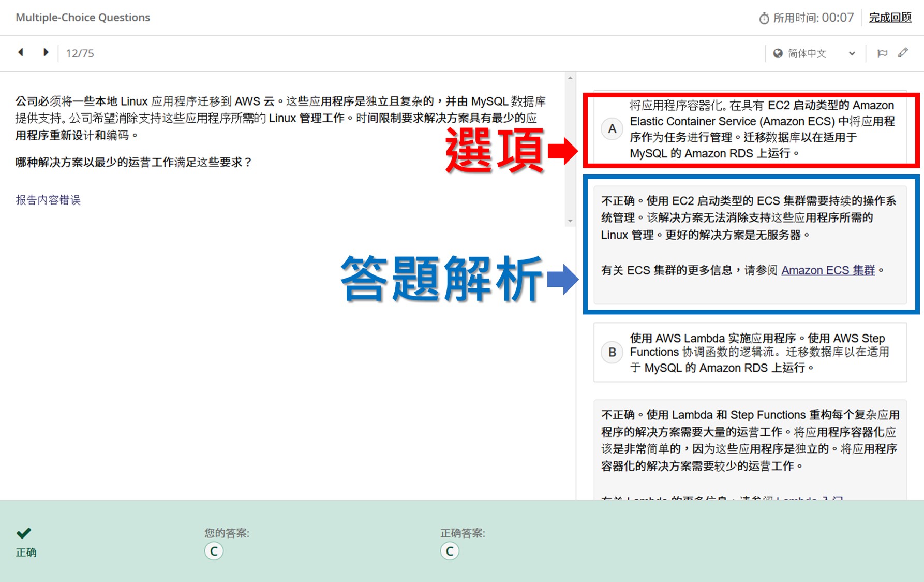
Task: Go to the next question arrow
Action: tap(46, 52)
